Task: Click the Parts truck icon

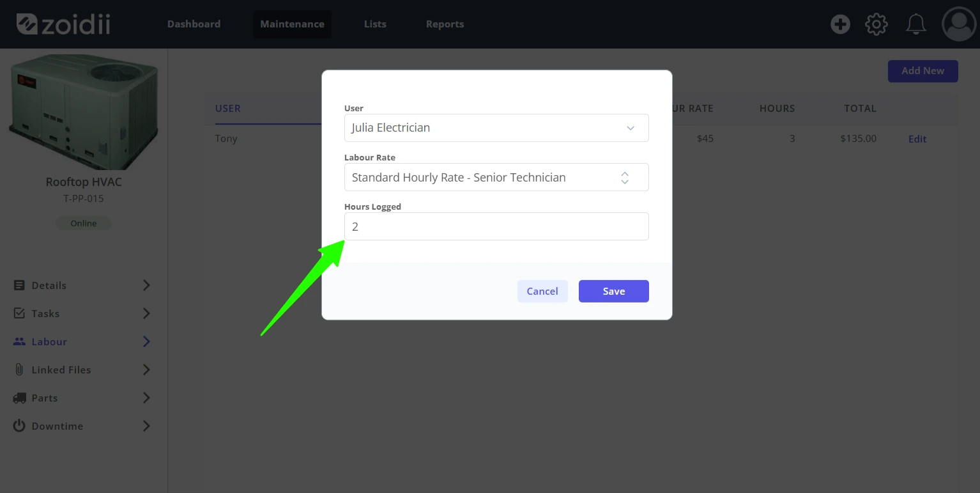Action: tap(19, 398)
